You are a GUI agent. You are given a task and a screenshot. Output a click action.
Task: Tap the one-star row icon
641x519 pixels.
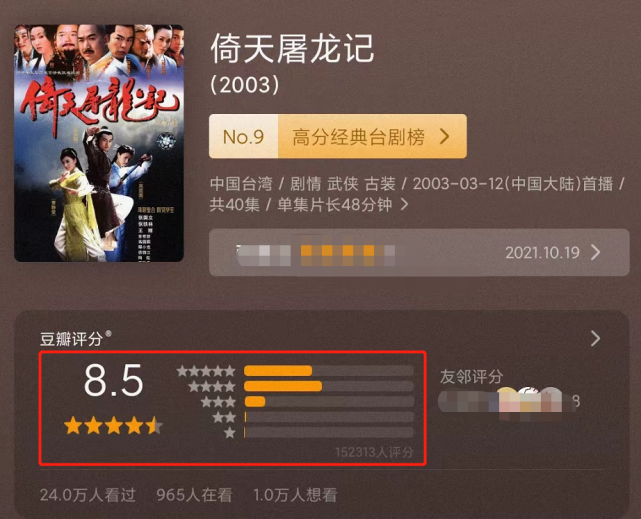click(x=230, y=432)
